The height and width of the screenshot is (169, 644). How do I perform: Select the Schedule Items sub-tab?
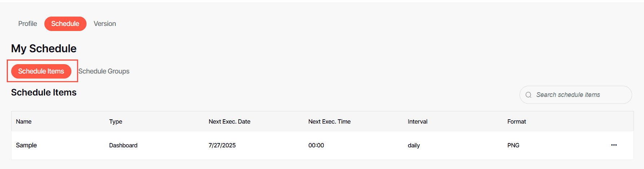(x=41, y=71)
